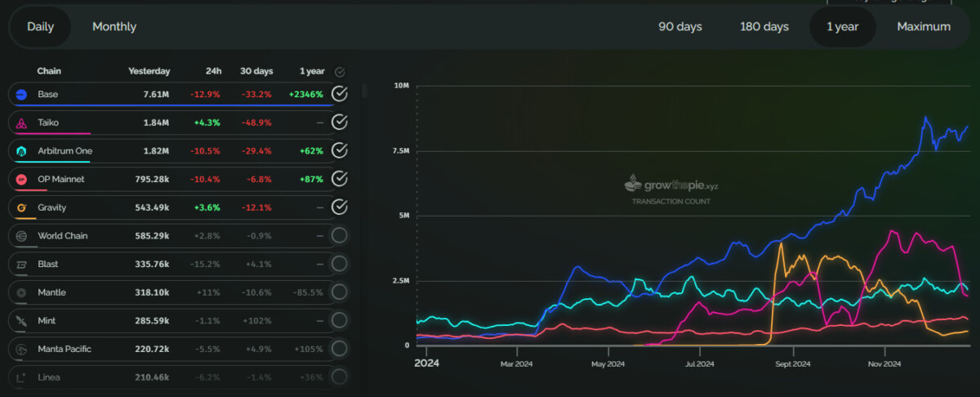Uncheck Taiko chain in the chart
Screen dimensions: 980x397
340,123
